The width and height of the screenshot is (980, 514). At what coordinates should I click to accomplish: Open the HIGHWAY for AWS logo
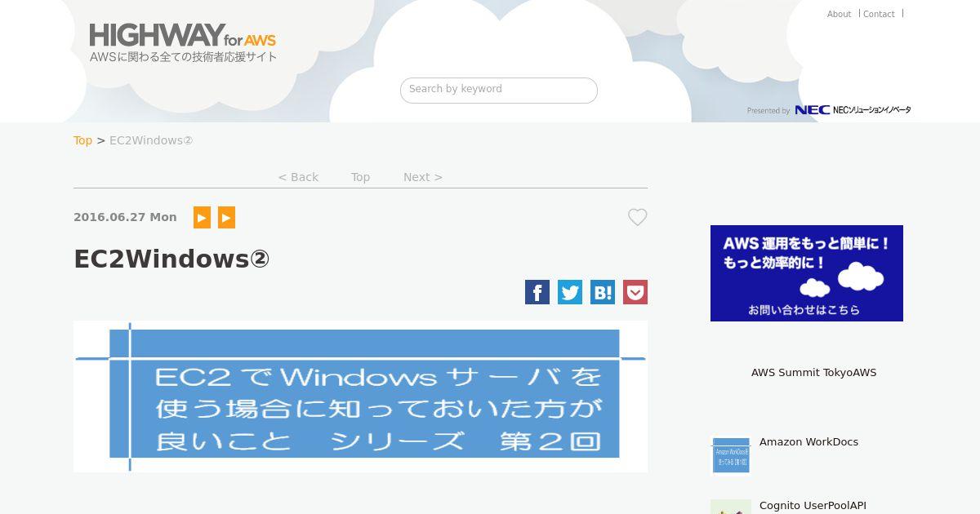(183, 42)
